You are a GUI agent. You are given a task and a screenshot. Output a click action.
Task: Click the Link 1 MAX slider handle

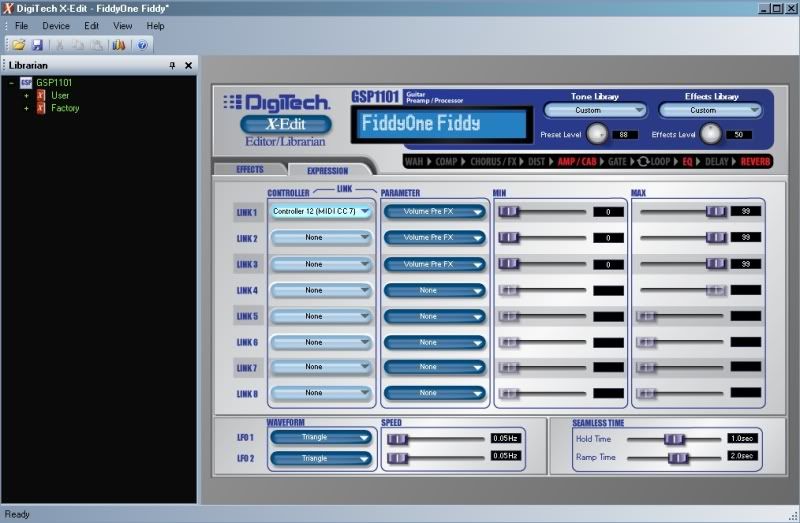716,211
